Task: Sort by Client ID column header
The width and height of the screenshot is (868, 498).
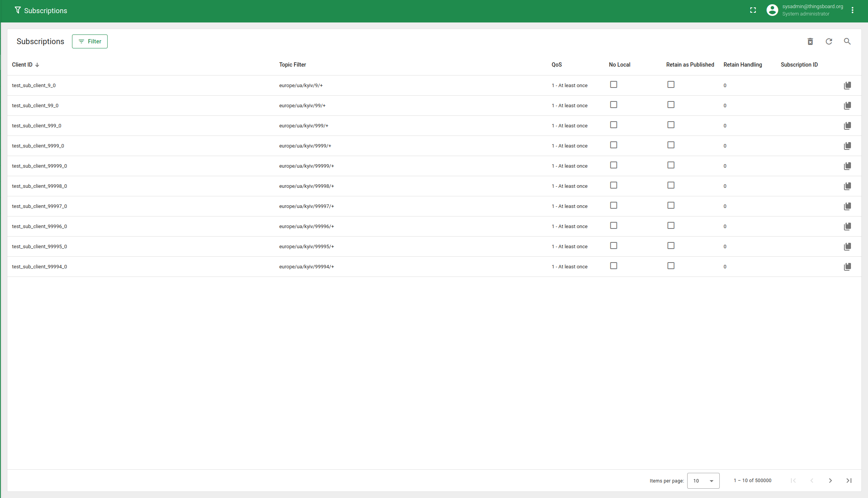Action: coord(22,65)
